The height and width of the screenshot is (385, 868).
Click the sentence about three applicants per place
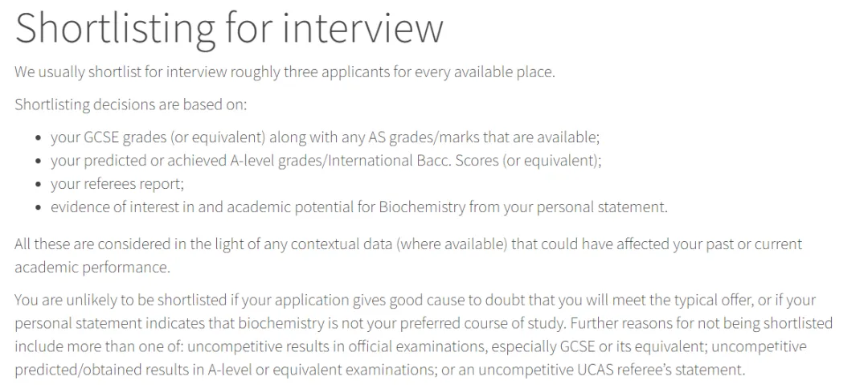(x=285, y=72)
